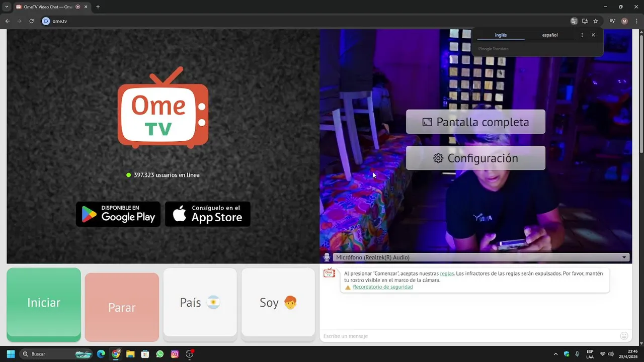Open Google Translate popup options menu
Screen dimensions: 644x362
coord(582,35)
